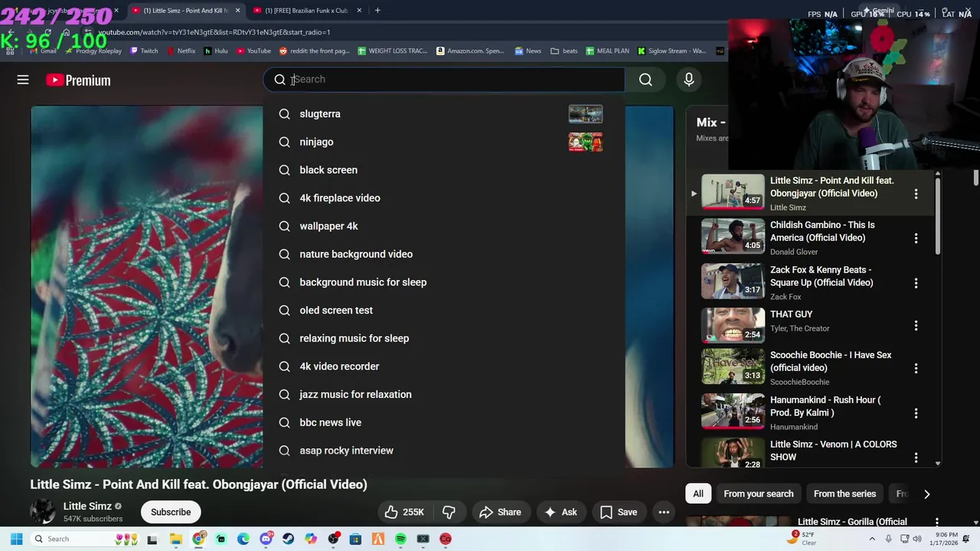
Task: Choose the 'wallpaper 4k' suggestion
Action: coord(444,226)
